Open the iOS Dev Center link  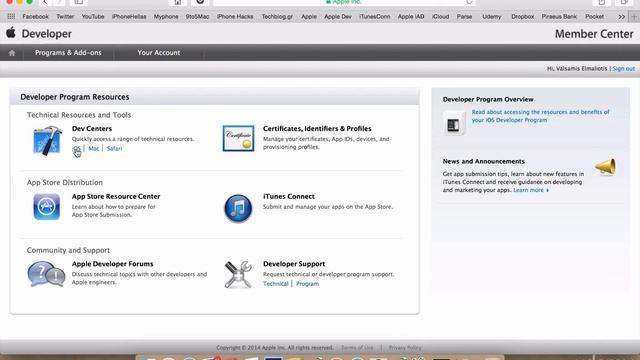click(x=76, y=149)
